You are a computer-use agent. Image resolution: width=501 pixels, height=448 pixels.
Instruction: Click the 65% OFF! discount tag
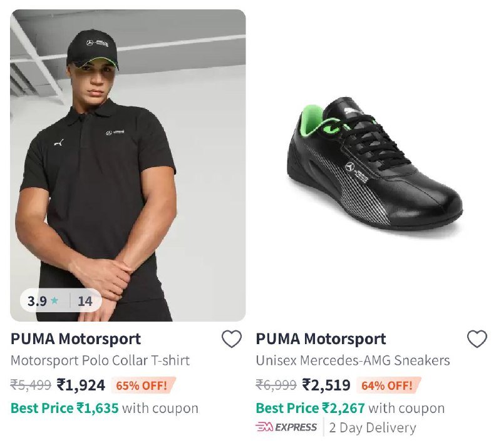143,385
